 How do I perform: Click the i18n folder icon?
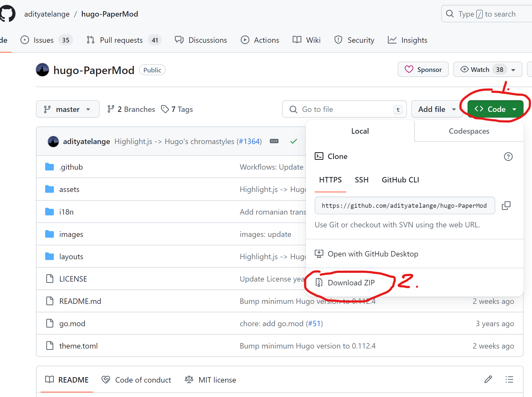[50, 212]
